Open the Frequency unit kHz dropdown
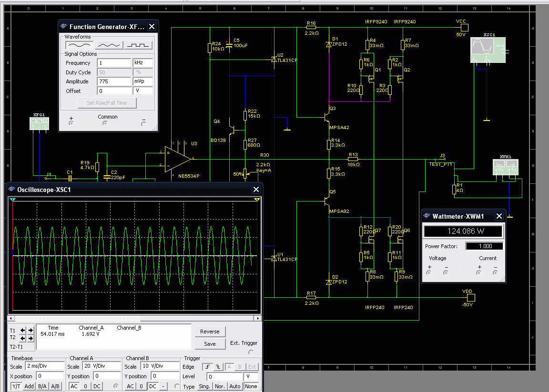Viewport: 549px width, 392px height. click(143, 63)
